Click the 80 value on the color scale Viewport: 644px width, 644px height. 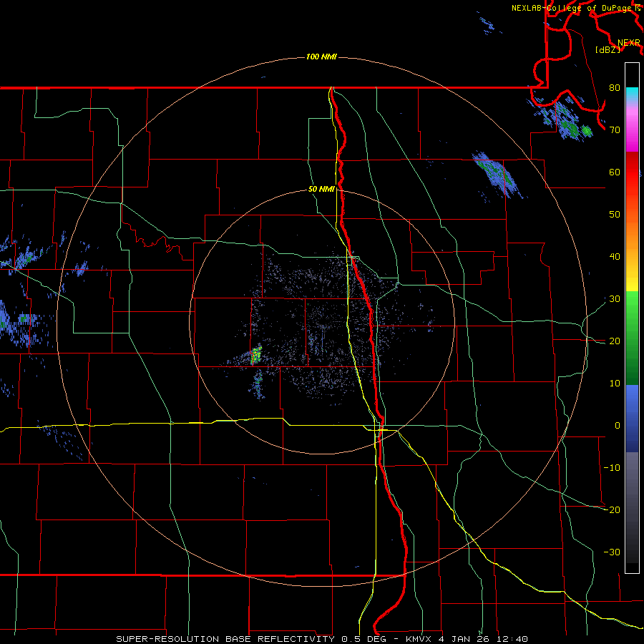(x=615, y=88)
